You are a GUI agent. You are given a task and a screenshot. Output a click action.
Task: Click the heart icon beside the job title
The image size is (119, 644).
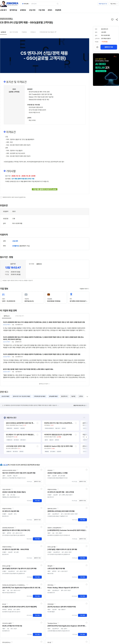(x=112, y=19)
